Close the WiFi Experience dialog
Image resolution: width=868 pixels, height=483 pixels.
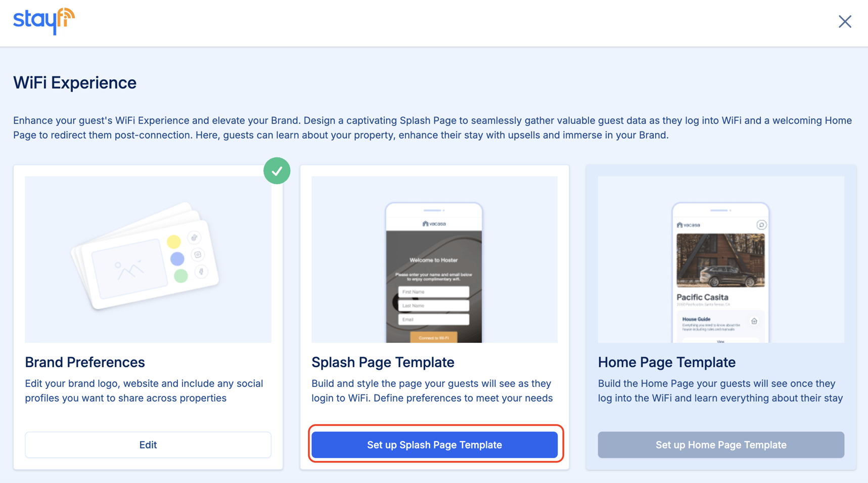pos(845,22)
